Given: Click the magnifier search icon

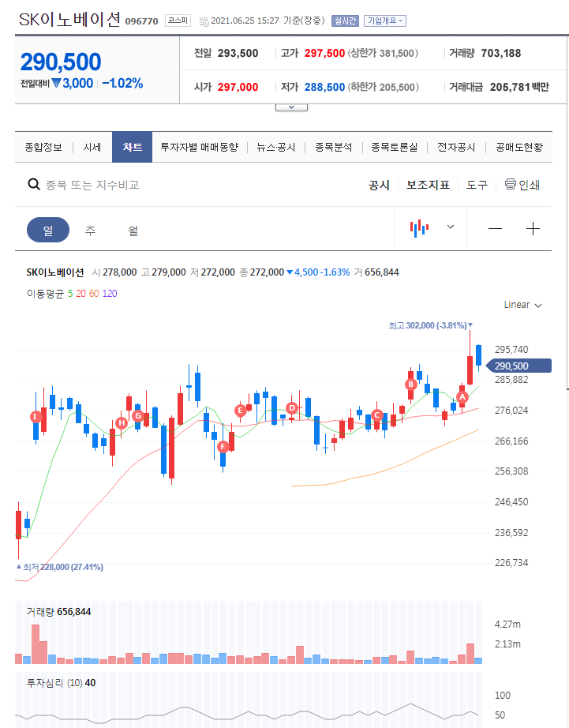Looking at the screenshot, I should [34, 184].
